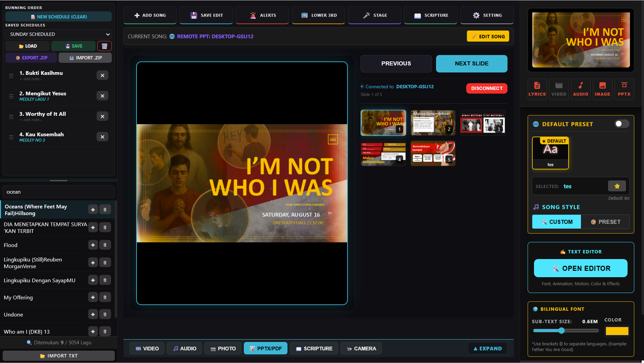Add Oceans (Where Feet May Fail) to schedule
This screenshot has height=363, width=644.
point(93,210)
